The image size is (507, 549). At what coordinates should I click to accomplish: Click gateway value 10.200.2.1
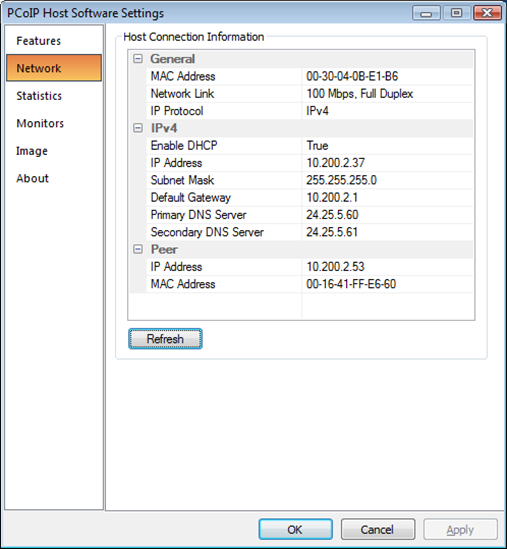point(332,197)
